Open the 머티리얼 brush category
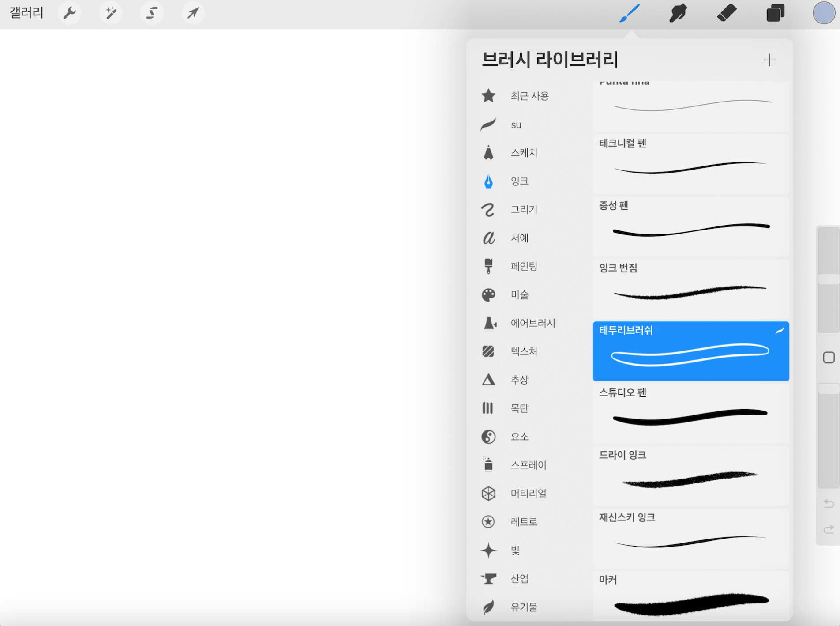 (529, 493)
